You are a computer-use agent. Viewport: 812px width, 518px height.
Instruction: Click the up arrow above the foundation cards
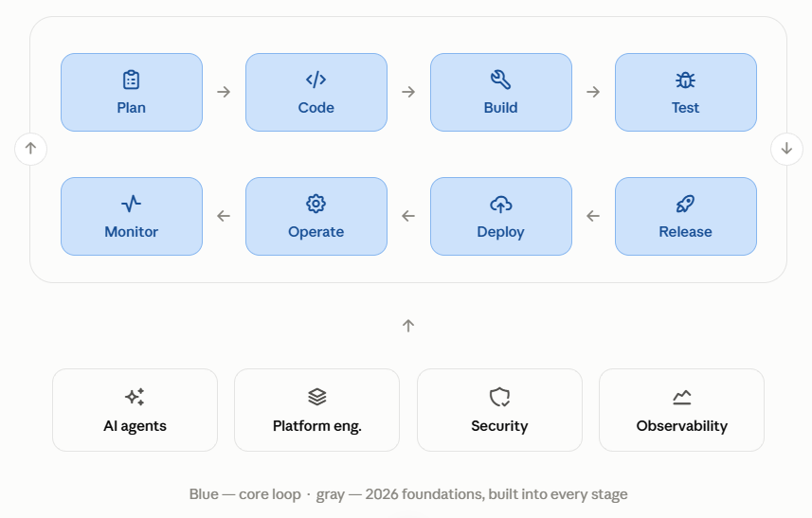point(408,326)
